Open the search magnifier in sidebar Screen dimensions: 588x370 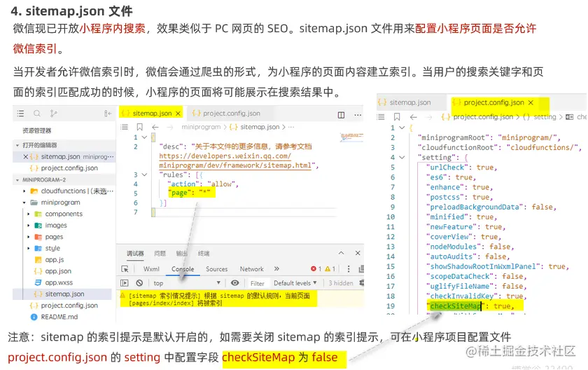[x=36, y=114]
